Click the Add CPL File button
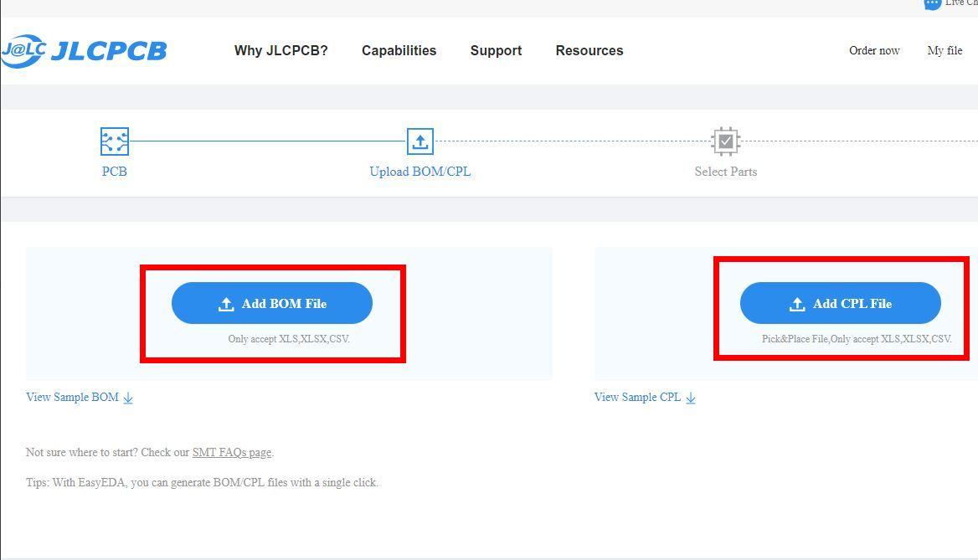The image size is (978, 560). pos(840,303)
